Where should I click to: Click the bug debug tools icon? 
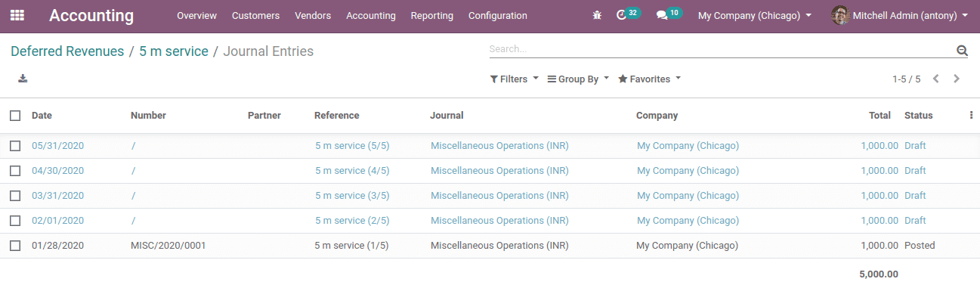coord(597,15)
